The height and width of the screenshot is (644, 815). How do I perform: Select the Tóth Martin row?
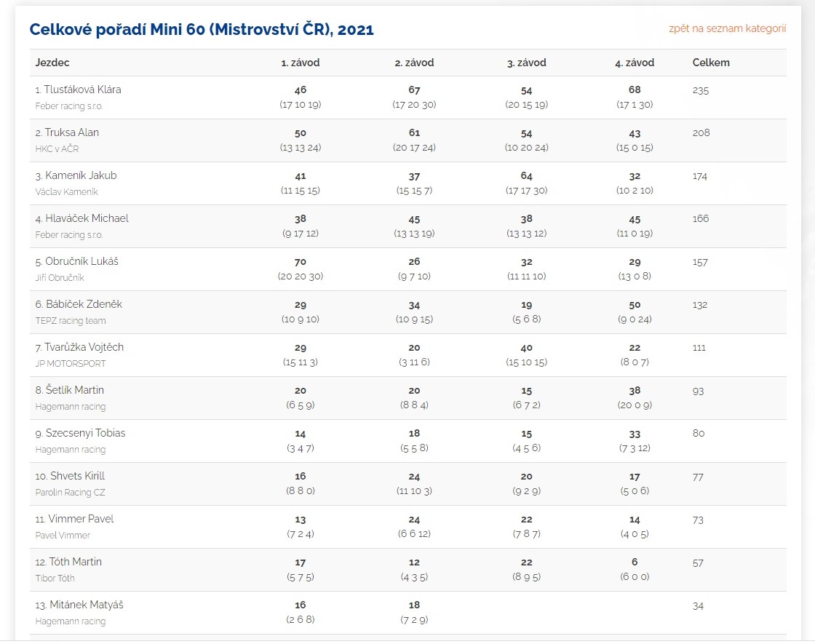click(408, 570)
